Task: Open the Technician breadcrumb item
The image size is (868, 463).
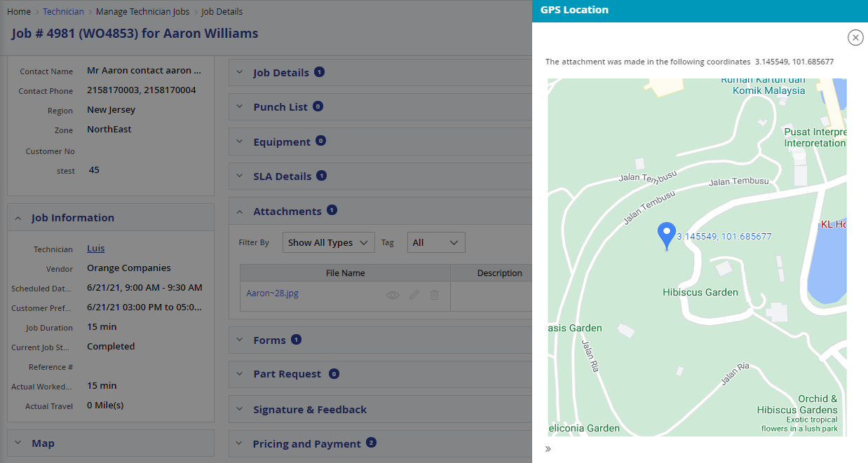Action: click(63, 11)
